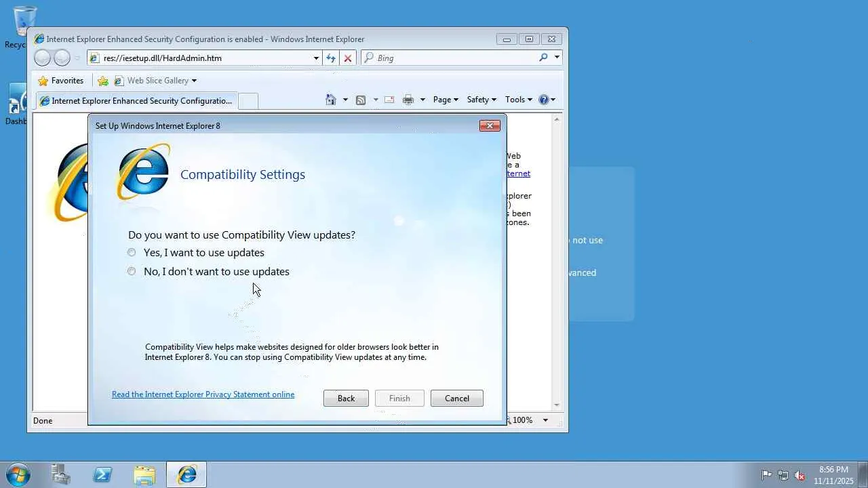The width and height of the screenshot is (868, 488).
Task: Click the "Done" status bar text
Action: [43, 421]
